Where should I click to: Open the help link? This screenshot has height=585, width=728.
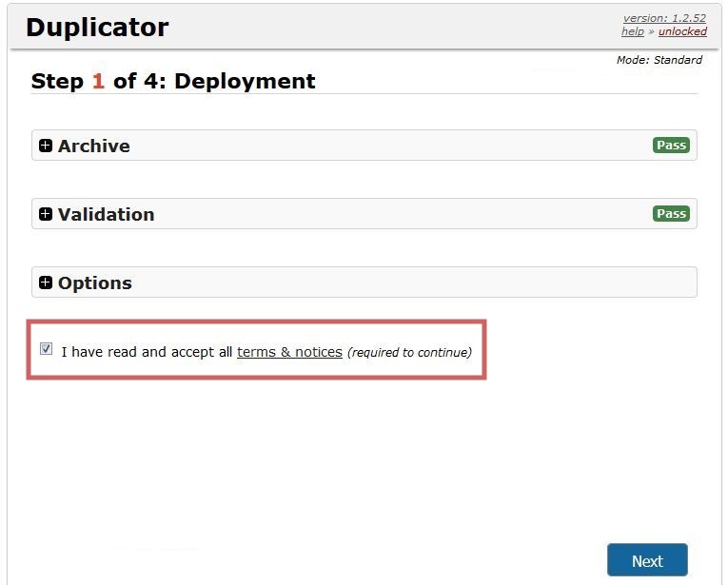[x=632, y=31]
